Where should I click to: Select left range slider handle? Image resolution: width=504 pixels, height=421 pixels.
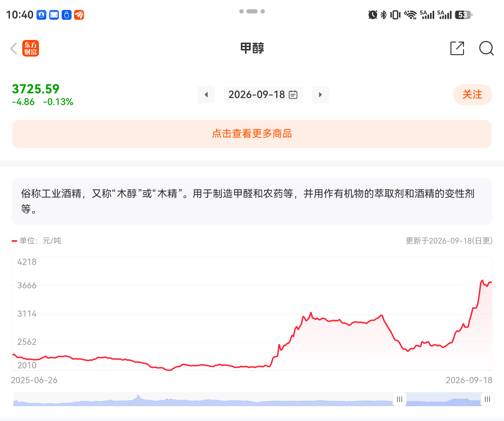[399, 399]
